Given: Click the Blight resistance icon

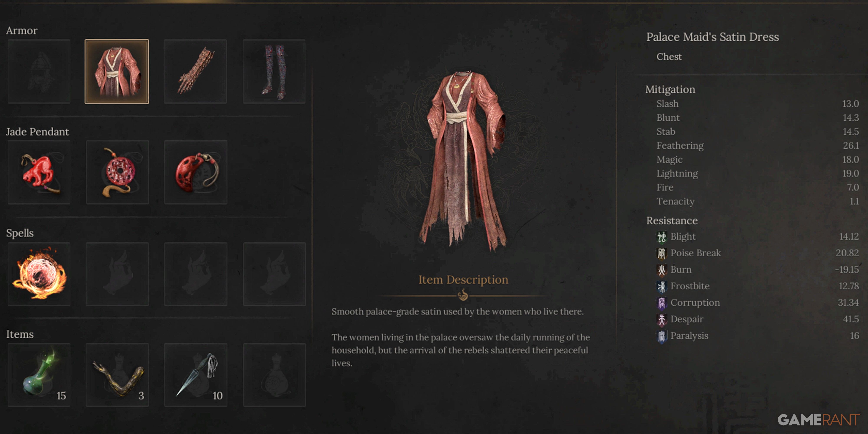Looking at the screenshot, I should coord(661,237).
